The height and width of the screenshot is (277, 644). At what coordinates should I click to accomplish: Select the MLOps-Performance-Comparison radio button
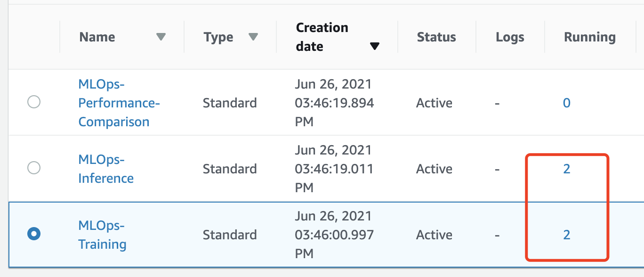(34, 102)
